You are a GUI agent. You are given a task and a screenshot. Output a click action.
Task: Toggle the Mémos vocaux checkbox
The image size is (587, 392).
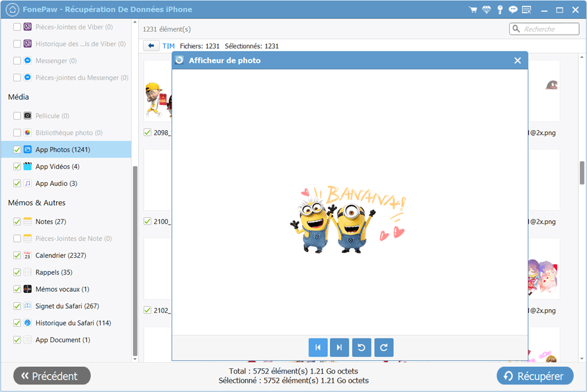click(x=17, y=289)
